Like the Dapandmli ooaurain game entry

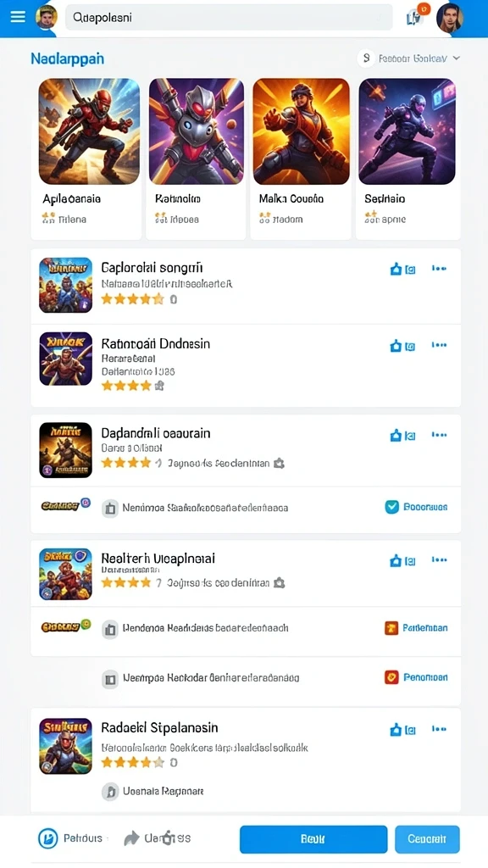[x=396, y=436]
